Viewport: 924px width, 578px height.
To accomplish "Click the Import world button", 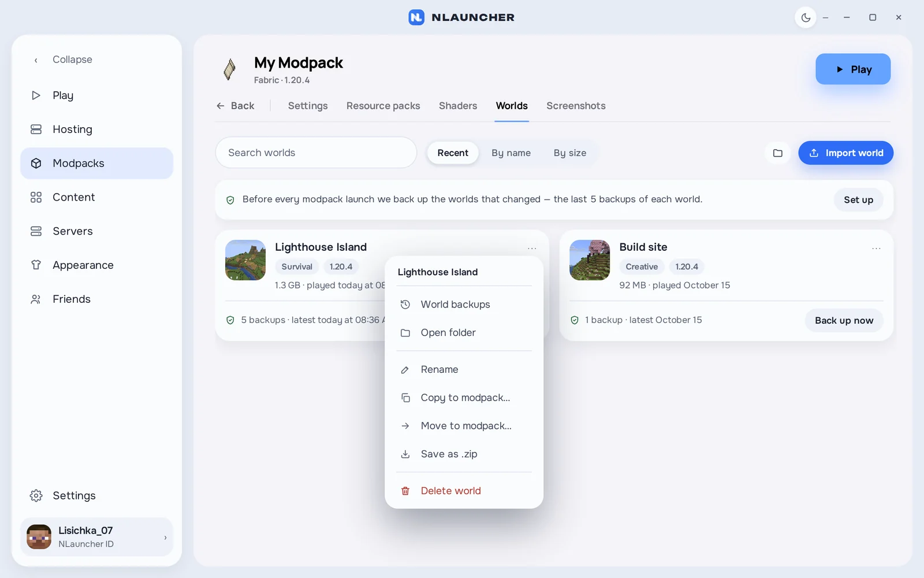I will pyautogui.click(x=845, y=153).
